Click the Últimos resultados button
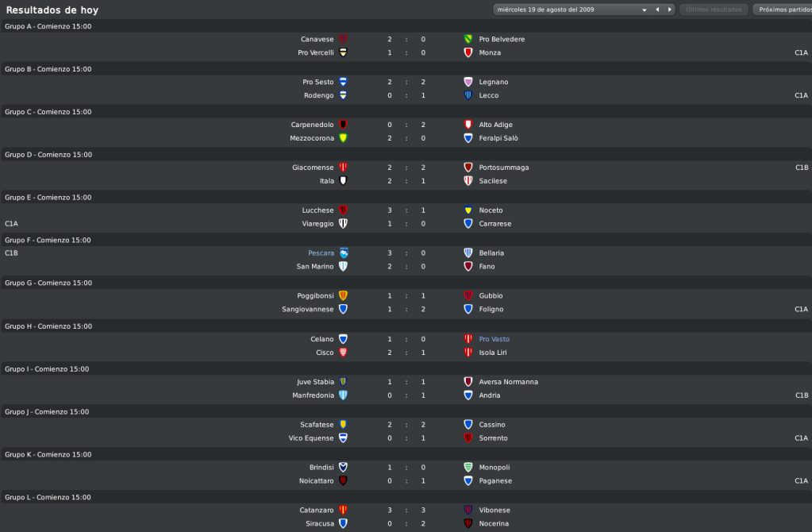 [714, 10]
